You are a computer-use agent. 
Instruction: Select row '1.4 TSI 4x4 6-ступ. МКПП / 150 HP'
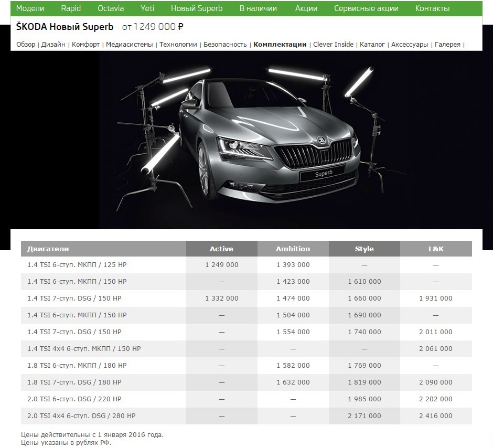point(246,349)
